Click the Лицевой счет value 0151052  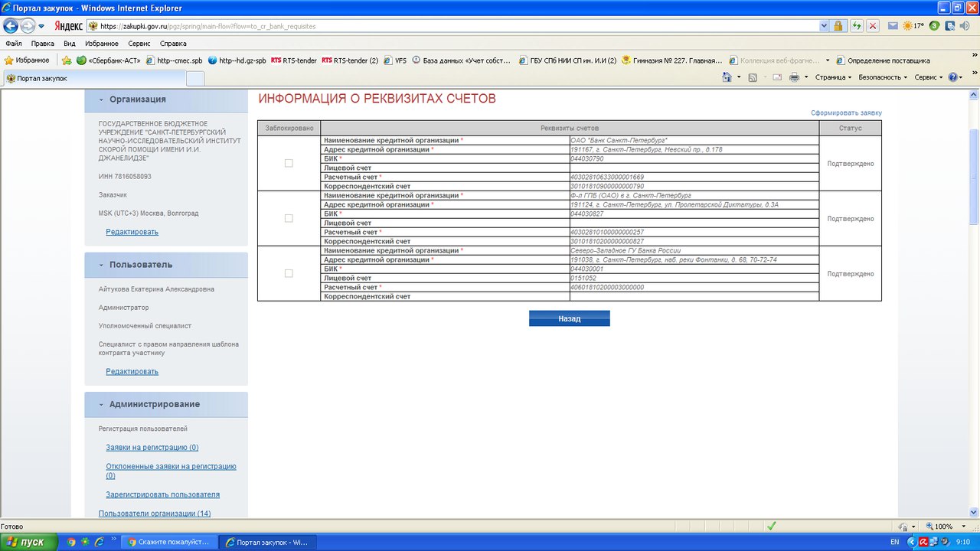(x=583, y=279)
